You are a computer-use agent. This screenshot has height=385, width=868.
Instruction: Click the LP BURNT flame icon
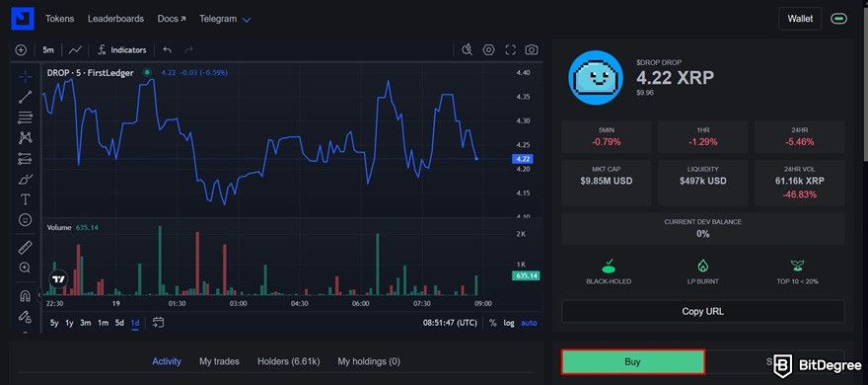point(703,266)
